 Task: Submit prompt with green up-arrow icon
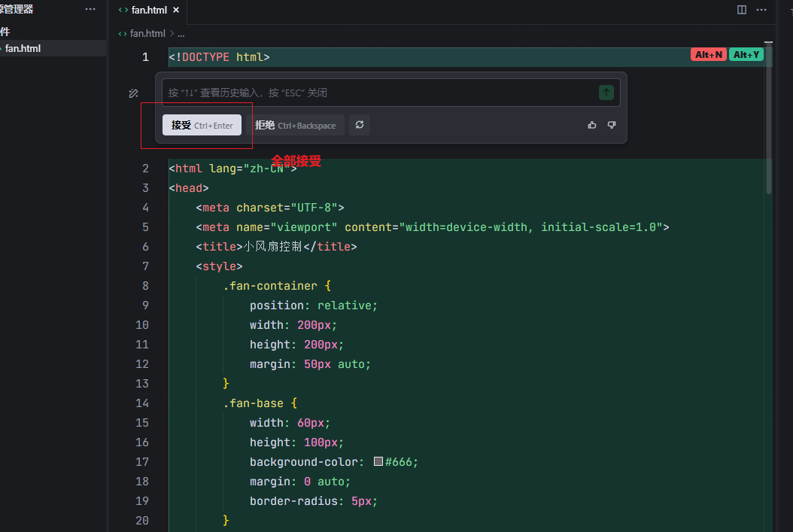(606, 93)
